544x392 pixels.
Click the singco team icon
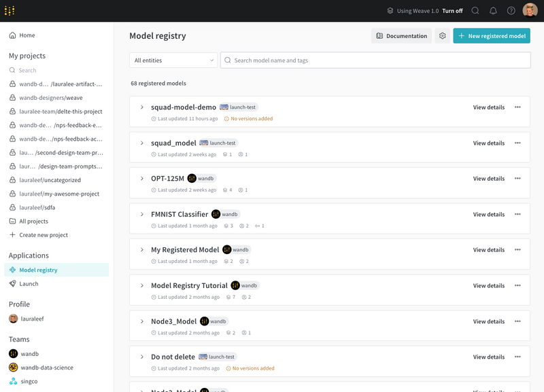[13, 381]
